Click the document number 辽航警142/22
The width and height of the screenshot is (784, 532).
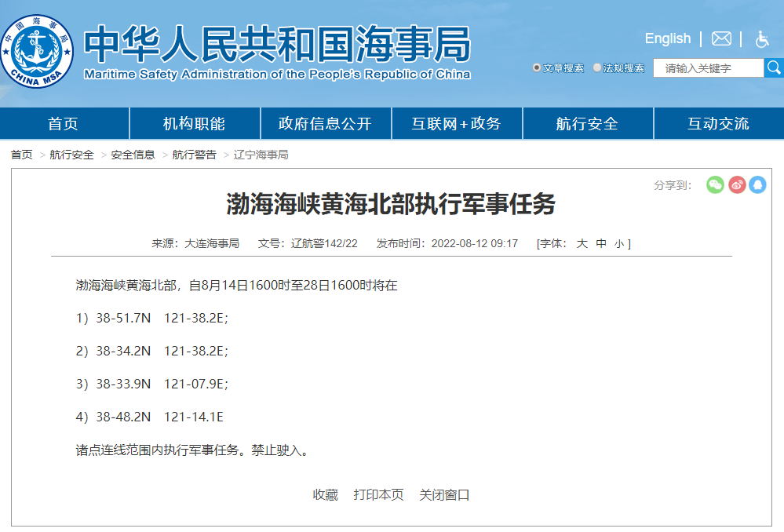pyautogui.click(x=324, y=243)
